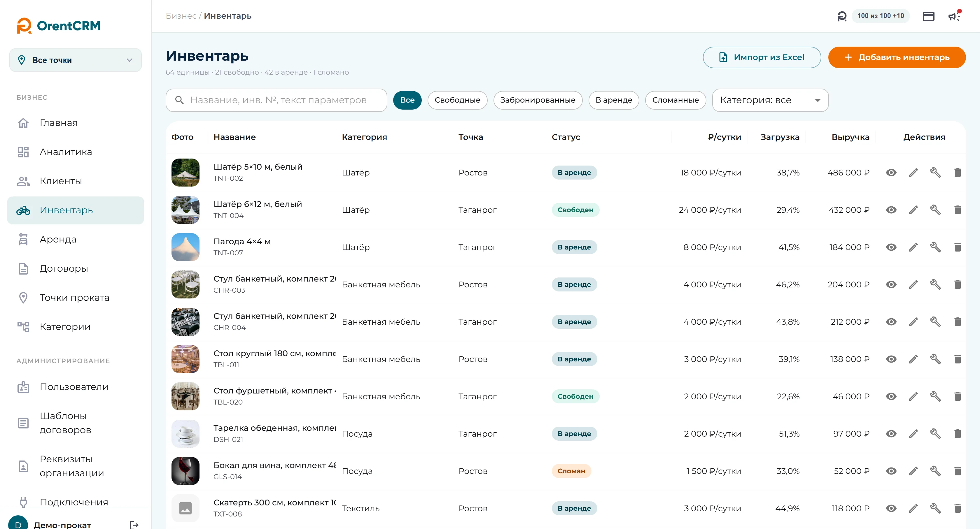The height and width of the screenshot is (529, 980).
Task: Open Договоры in the sidebar
Action: tap(75, 269)
